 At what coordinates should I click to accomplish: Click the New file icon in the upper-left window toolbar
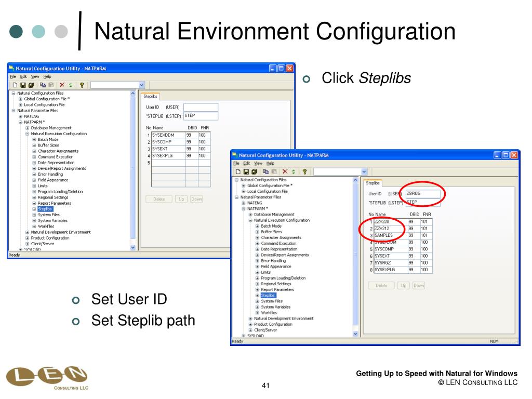(x=15, y=85)
